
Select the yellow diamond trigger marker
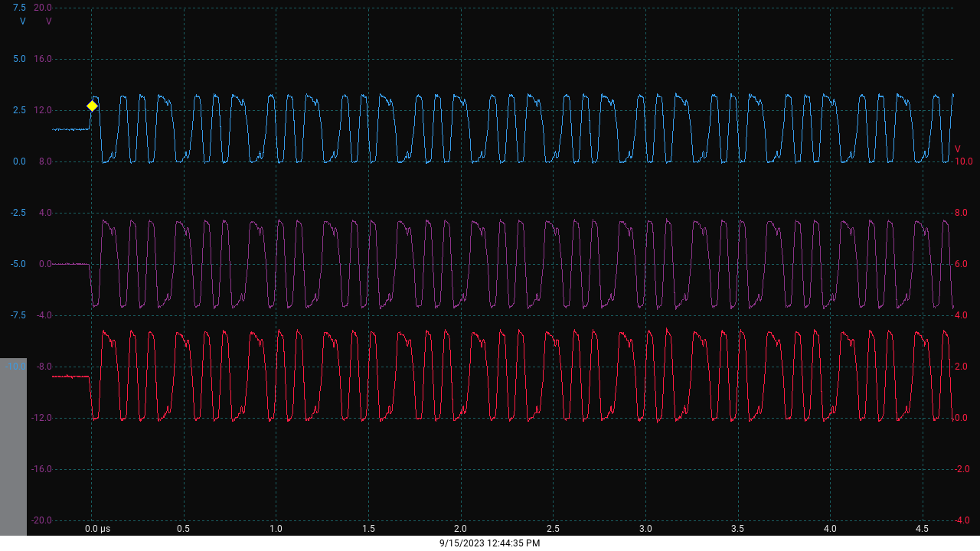[x=92, y=106]
